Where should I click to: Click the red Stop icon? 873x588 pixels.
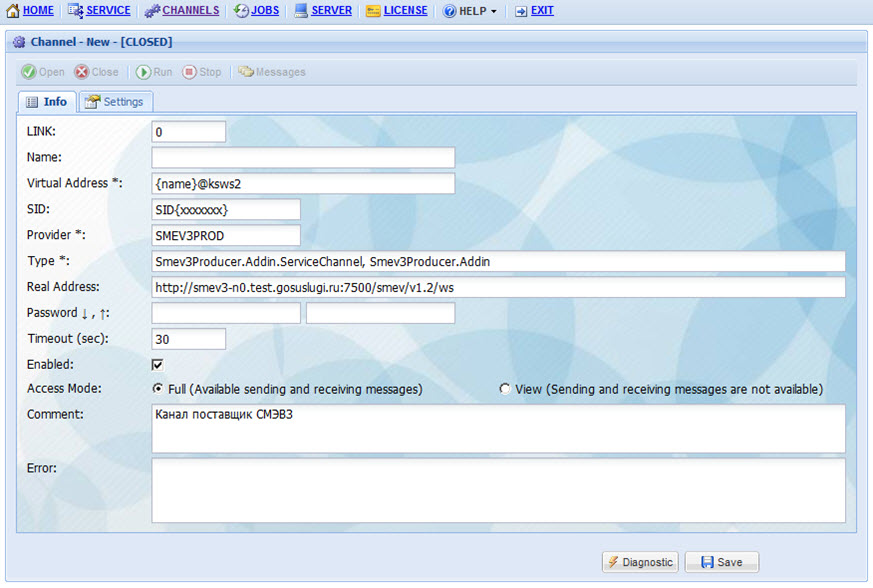pos(189,72)
